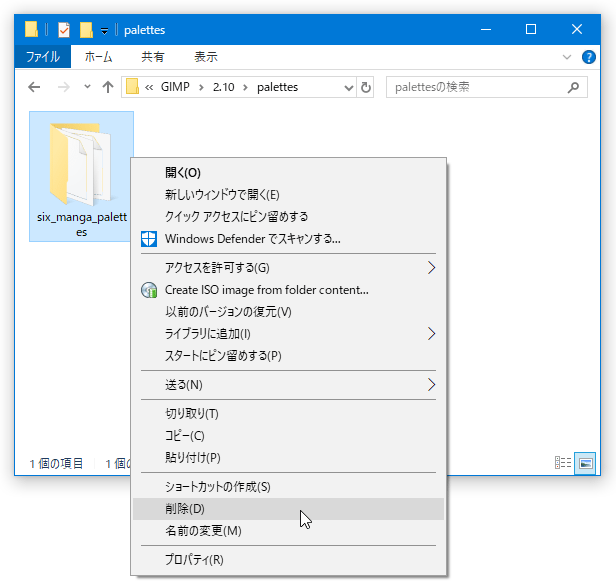Choose スタートにピン留めする(P)
This screenshot has height=588, width=616.
click(x=288, y=355)
